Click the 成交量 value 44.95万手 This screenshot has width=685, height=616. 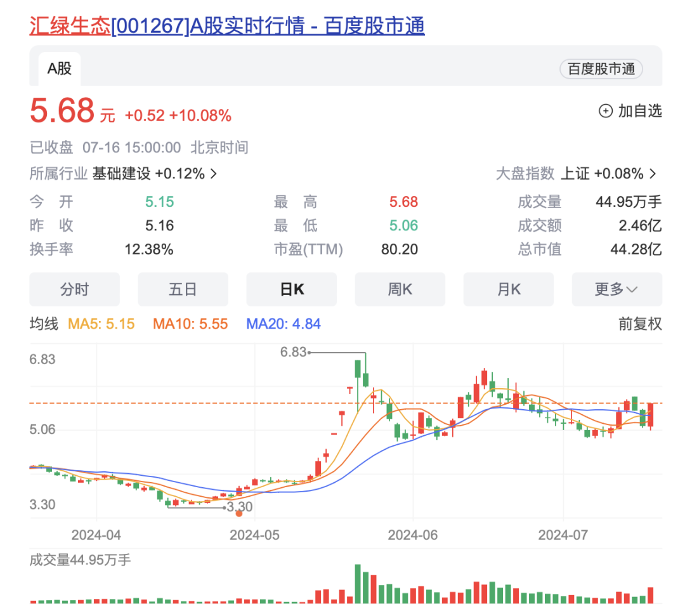coord(629,202)
